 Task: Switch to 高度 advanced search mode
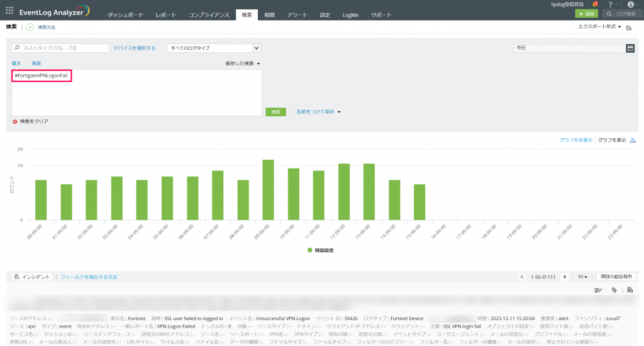pos(36,64)
